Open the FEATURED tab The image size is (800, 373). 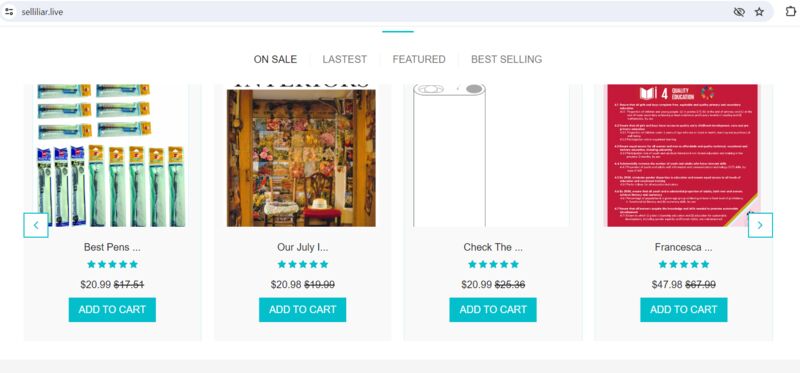[x=419, y=59]
